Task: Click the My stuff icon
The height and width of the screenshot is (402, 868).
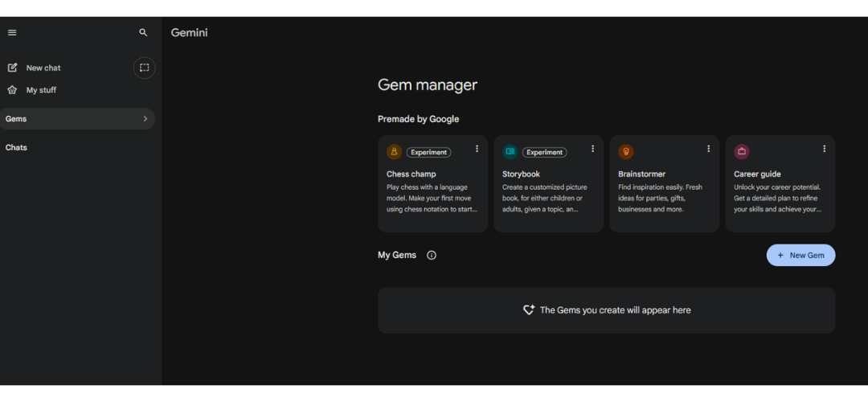Action: pyautogui.click(x=12, y=90)
